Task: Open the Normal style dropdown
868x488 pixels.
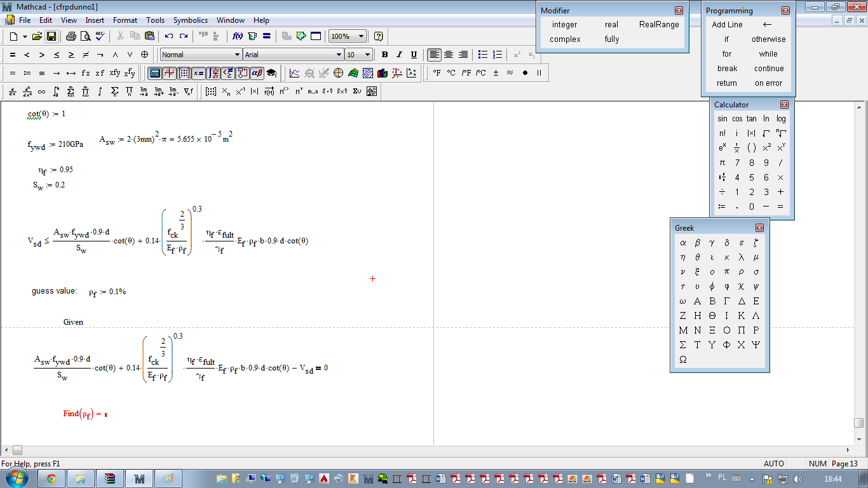Action: coord(238,55)
